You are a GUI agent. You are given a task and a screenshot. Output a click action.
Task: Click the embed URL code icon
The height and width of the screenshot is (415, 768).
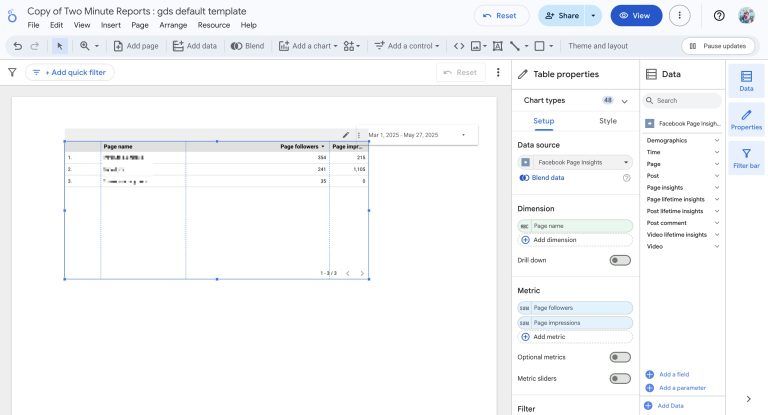click(x=459, y=46)
